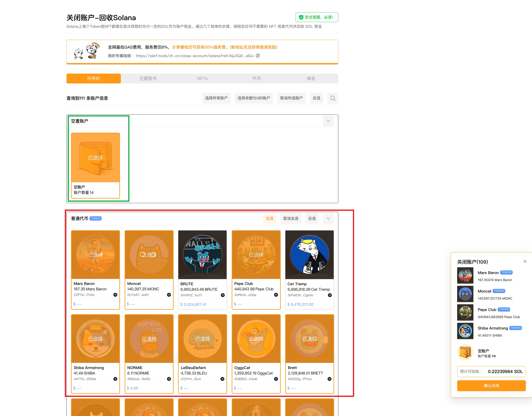Copy the referral link icon

(x=258, y=56)
